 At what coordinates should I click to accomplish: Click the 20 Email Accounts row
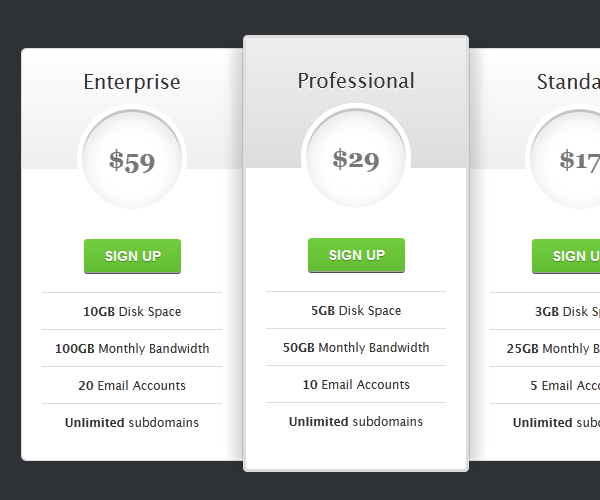[132, 386]
